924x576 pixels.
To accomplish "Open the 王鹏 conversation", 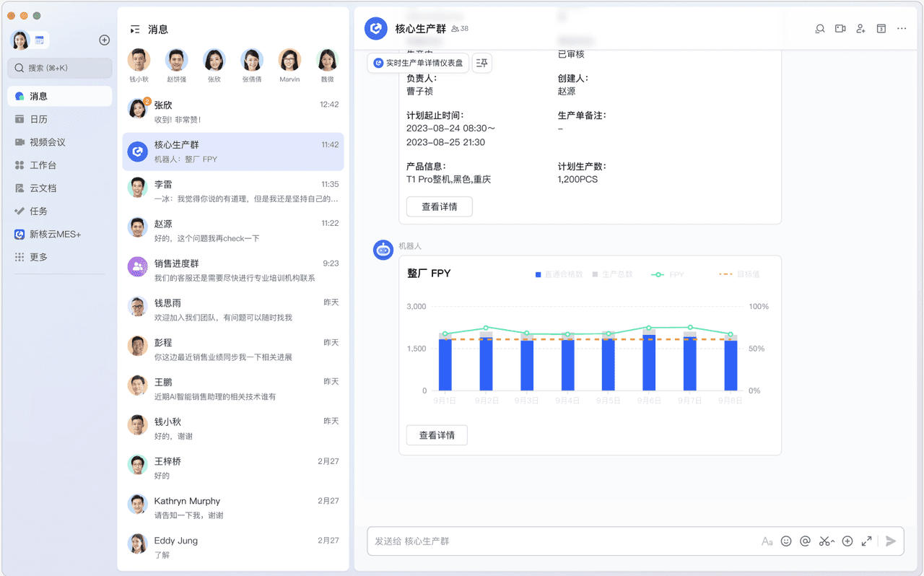I will (x=233, y=389).
